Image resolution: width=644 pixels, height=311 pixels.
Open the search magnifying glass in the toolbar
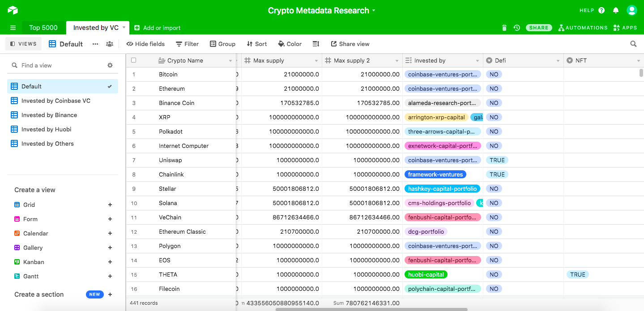pyautogui.click(x=633, y=44)
